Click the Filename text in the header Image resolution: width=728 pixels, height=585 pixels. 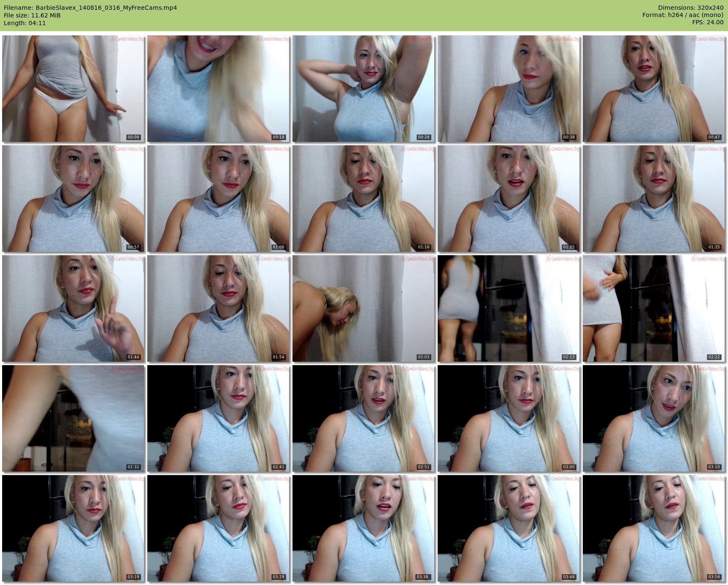90,8
